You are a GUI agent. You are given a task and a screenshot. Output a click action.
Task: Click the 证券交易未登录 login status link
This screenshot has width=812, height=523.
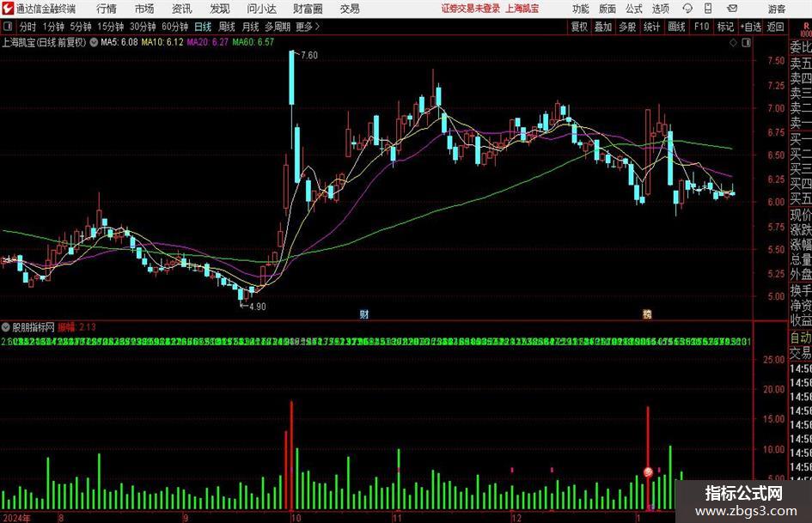point(471,9)
